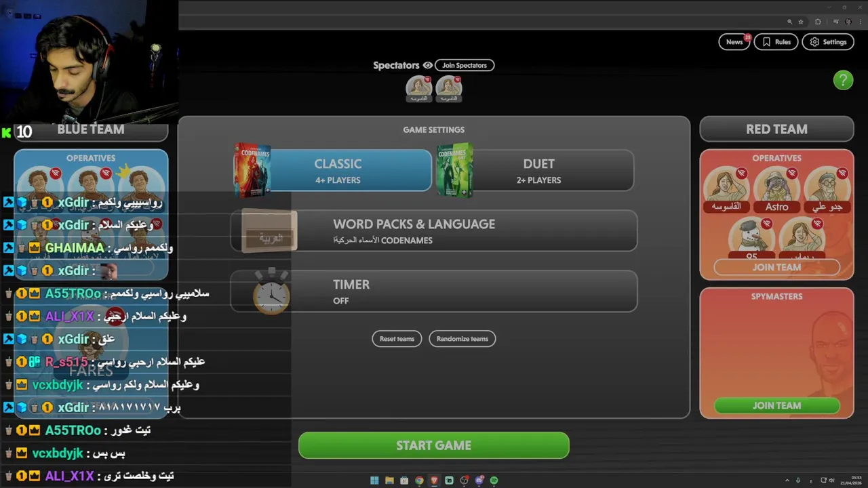Open the Settings gear button

click(829, 42)
